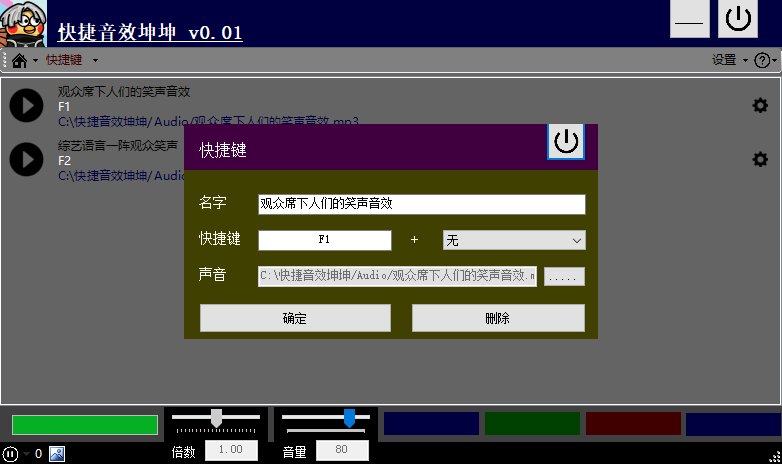Play the first laughter sound effect F1
782x464 pixels.
(26, 105)
